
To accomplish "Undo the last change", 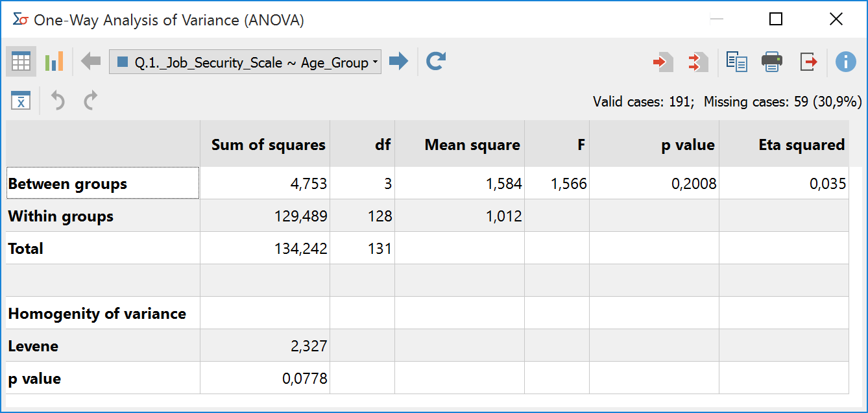I will tap(58, 100).
